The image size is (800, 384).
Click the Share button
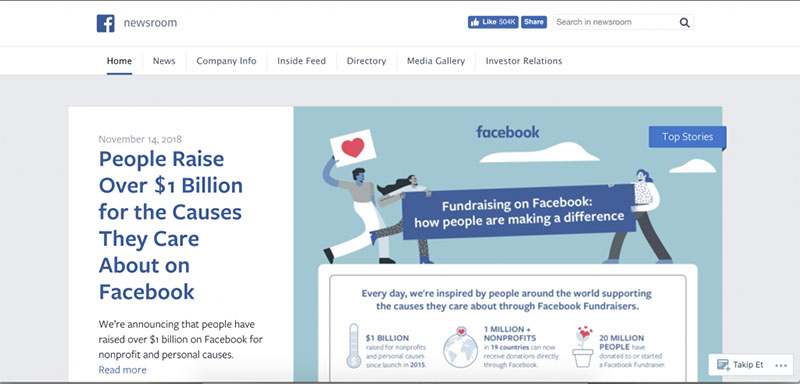click(534, 22)
